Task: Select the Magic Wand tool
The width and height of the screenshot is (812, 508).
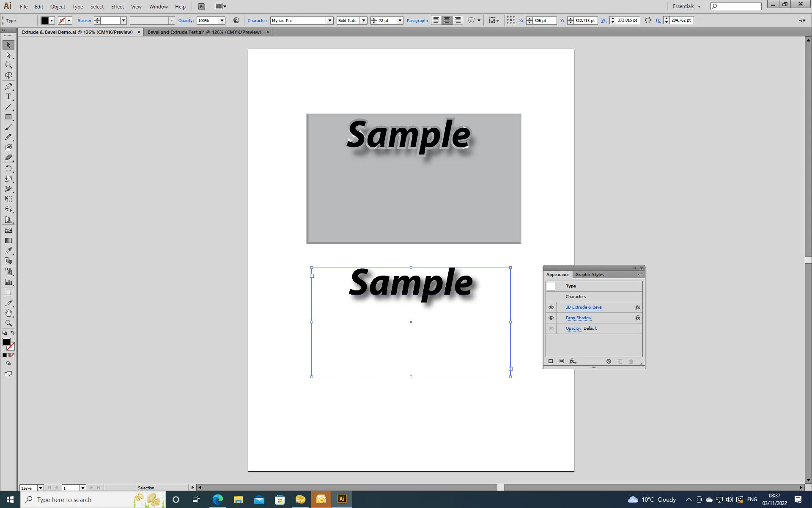Action: point(8,65)
